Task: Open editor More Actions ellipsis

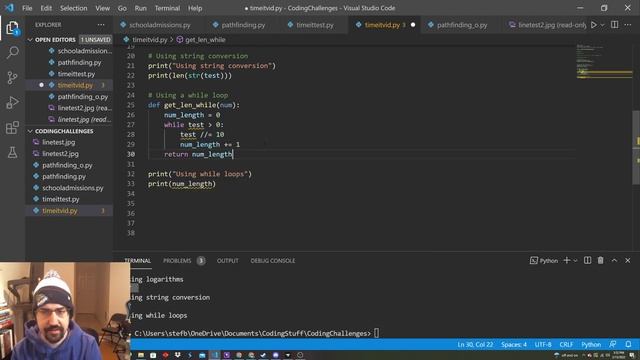Action: click(x=628, y=25)
